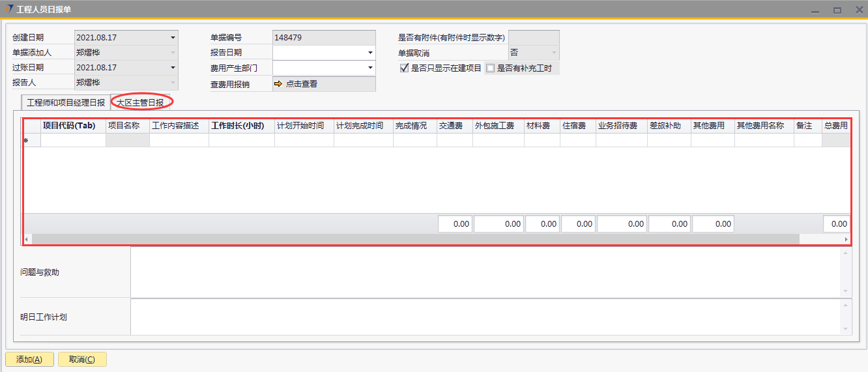Screen dimensions: 868x372
Task: Open the 费用产生部门 dropdown
Action: pos(370,68)
